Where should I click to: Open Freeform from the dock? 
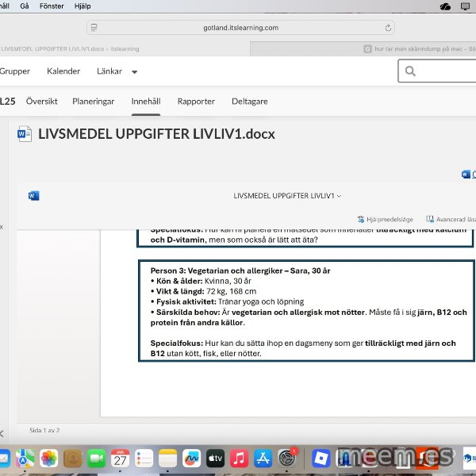pyautogui.click(x=191, y=458)
